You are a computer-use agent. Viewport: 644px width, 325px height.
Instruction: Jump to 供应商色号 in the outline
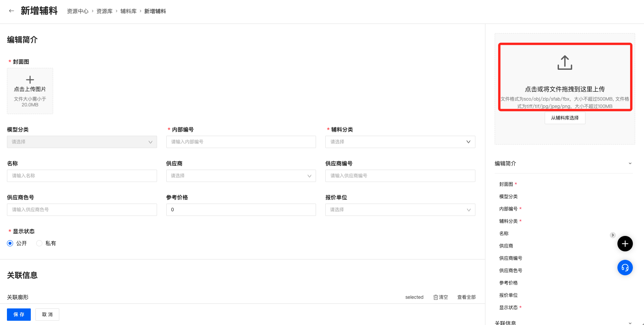pyautogui.click(x=510, y=271)
